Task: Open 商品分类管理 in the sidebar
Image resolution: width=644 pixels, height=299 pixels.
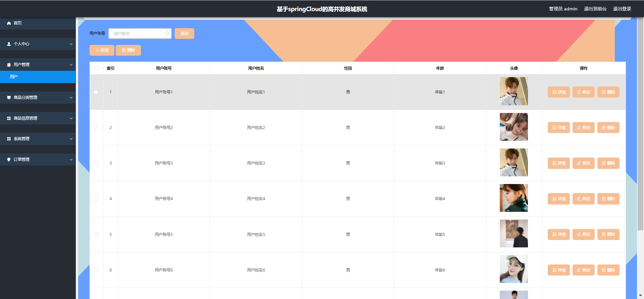Action: point(38,98)
